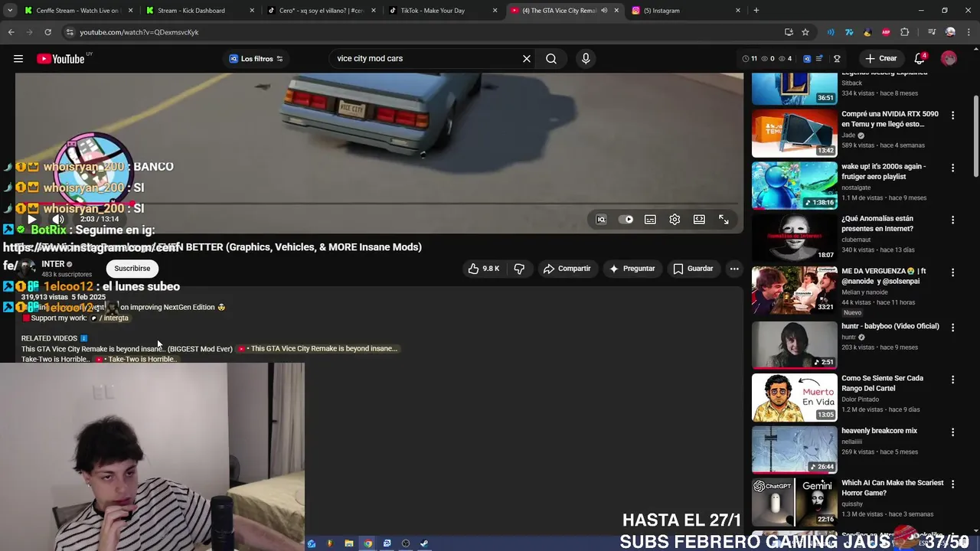Bookmark this page with the star
This screenshot has height=551, width=980.
(x=805, y=32)
